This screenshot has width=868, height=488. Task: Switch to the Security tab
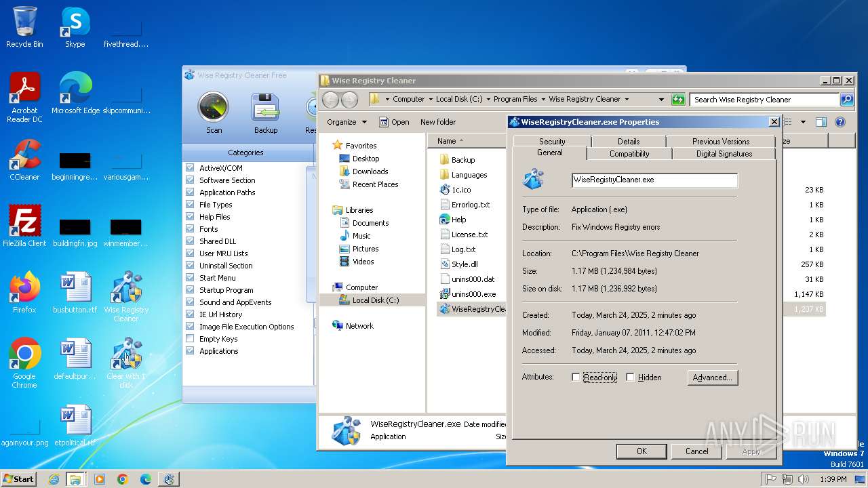(x=552, y=141)
